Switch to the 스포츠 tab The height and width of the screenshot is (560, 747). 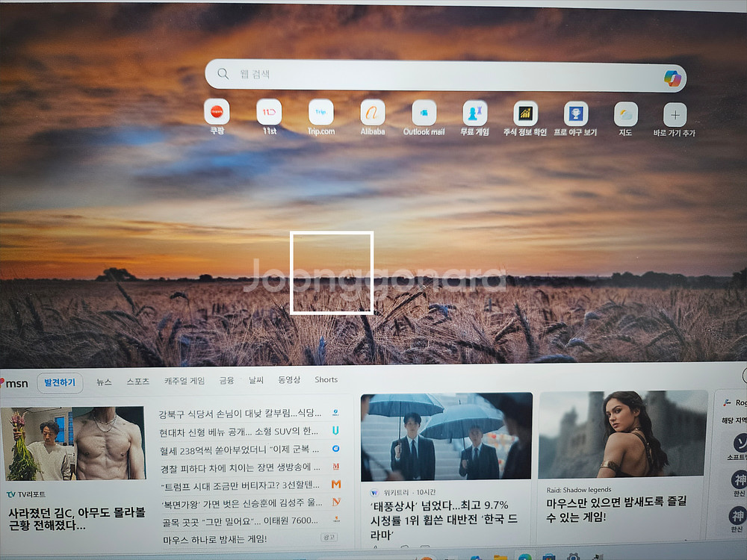pyautogui.click(x=138, y=381)
